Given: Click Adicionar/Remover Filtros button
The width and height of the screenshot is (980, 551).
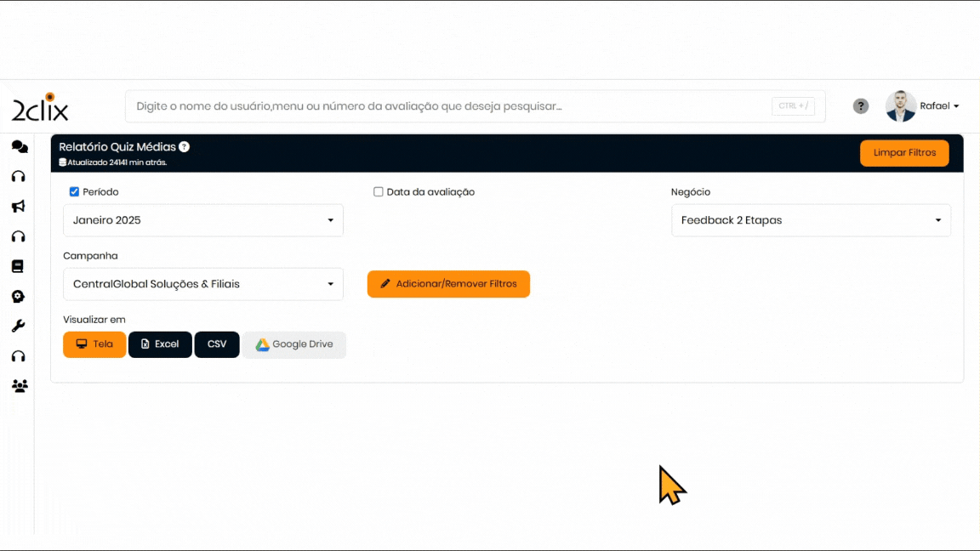Looking at the screenshot, I should 448,284.
